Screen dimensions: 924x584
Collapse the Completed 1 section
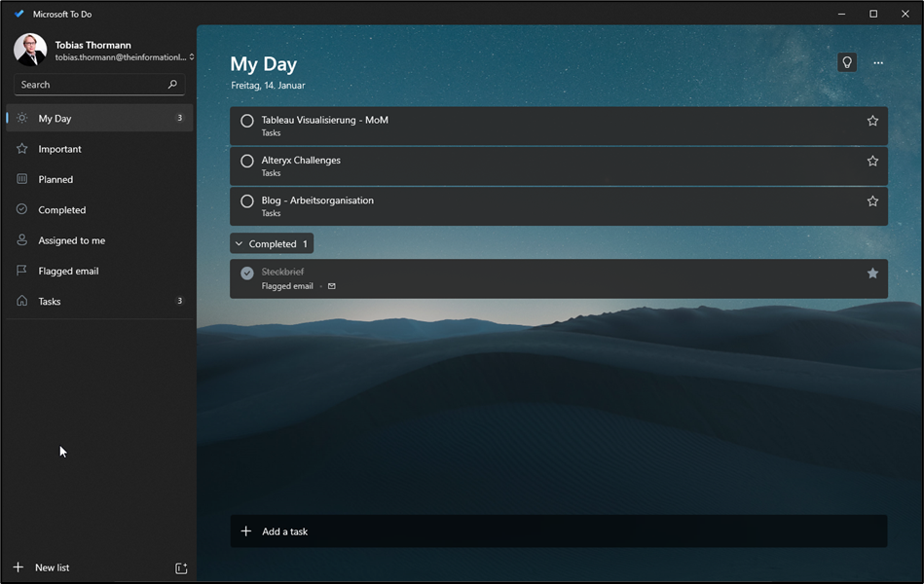272,243
